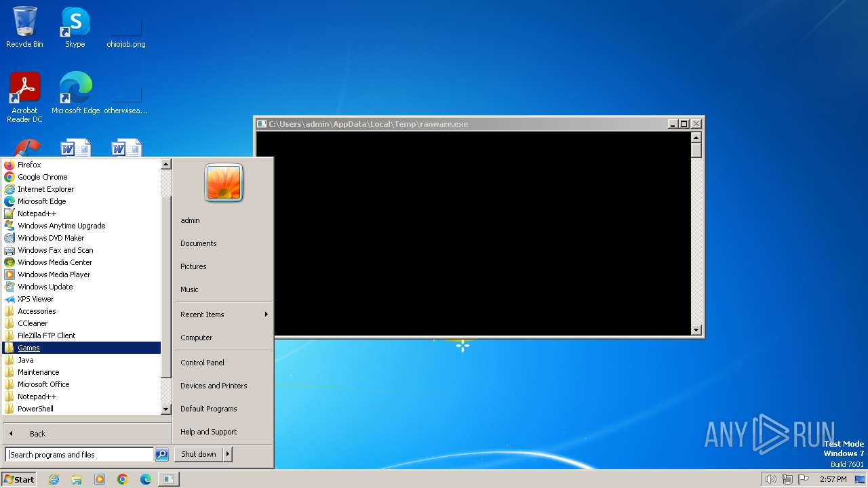The height and width of the screenshot is (488, 868).
Task: Switch to ranware.exe taskbar window button
Action: tap(168, 479)
